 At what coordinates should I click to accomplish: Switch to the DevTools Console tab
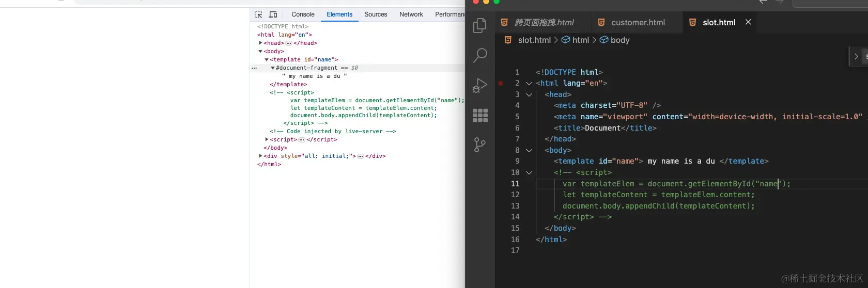pyautogui.click(x=303, y=14)
